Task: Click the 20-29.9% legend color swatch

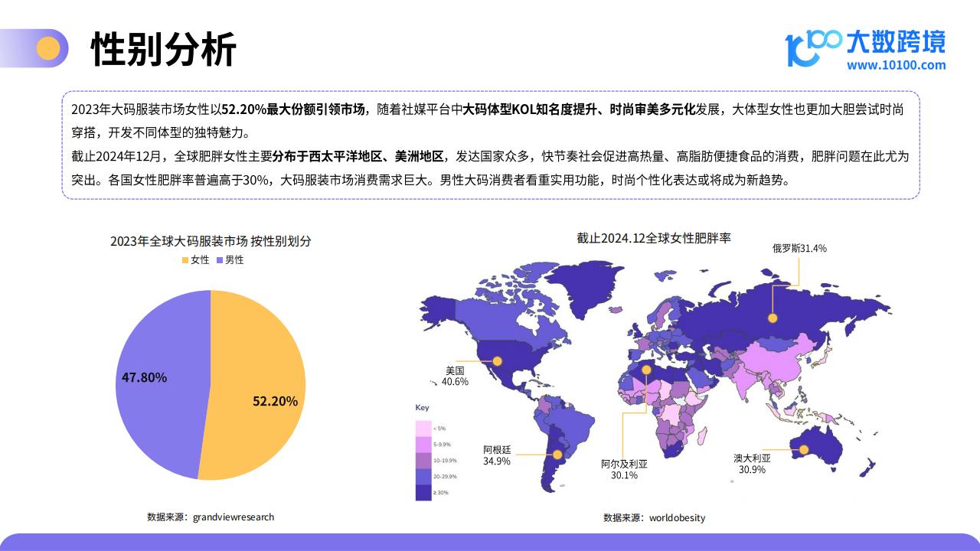Action: (x=423, y=476)
